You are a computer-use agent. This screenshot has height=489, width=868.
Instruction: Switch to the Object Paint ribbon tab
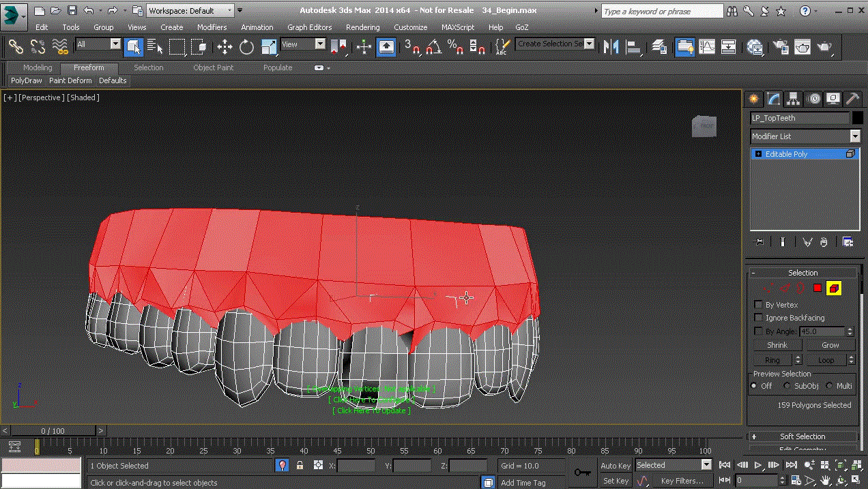213,68
